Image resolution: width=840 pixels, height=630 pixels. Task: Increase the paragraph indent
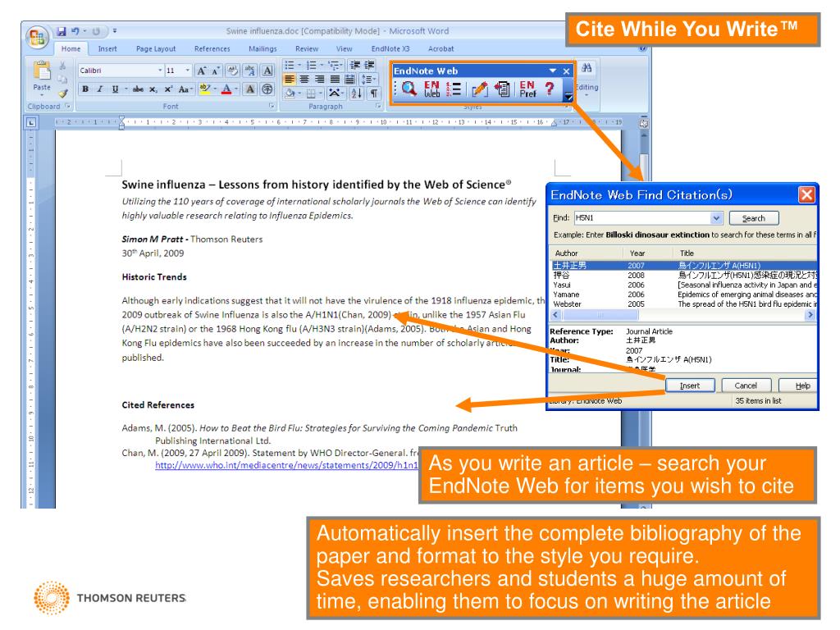(x=370, y=66)
